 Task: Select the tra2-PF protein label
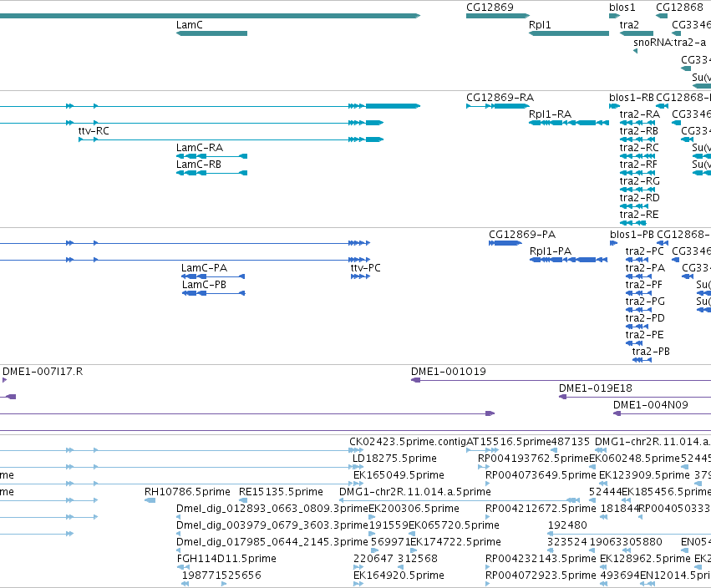tap(644, 285)
